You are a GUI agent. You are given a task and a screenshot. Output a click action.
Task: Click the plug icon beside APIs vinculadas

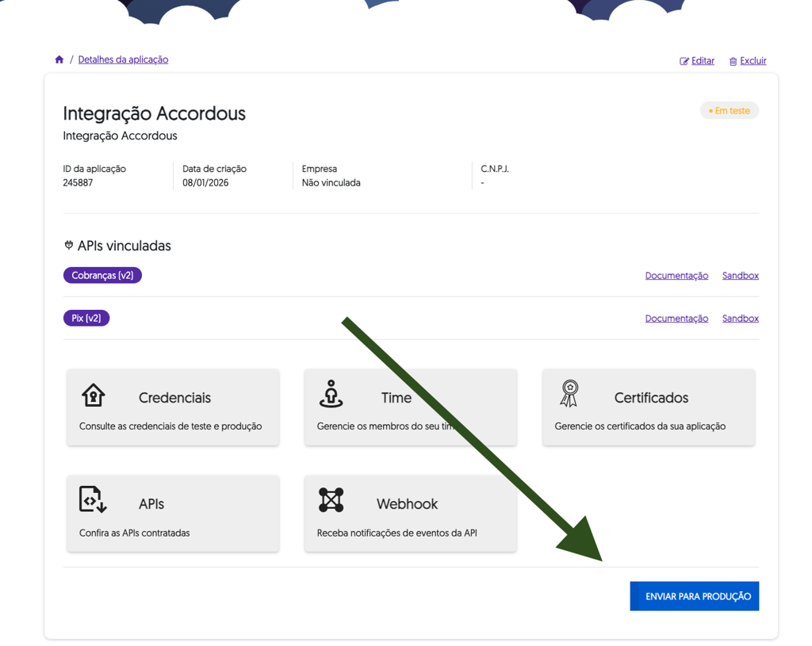(x=68, y=245)
